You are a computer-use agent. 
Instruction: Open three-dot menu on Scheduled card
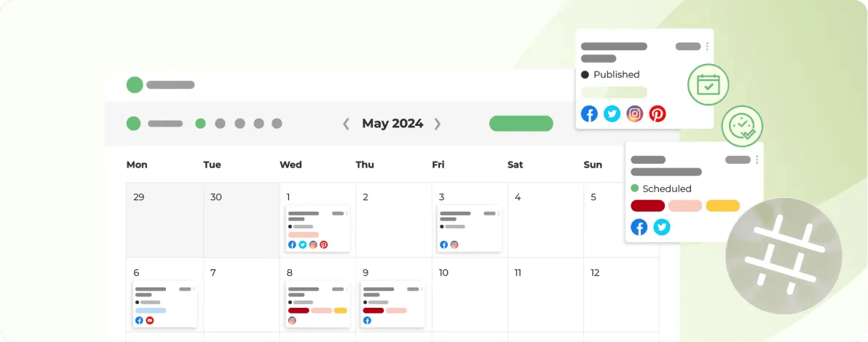[x=757, y=160]
